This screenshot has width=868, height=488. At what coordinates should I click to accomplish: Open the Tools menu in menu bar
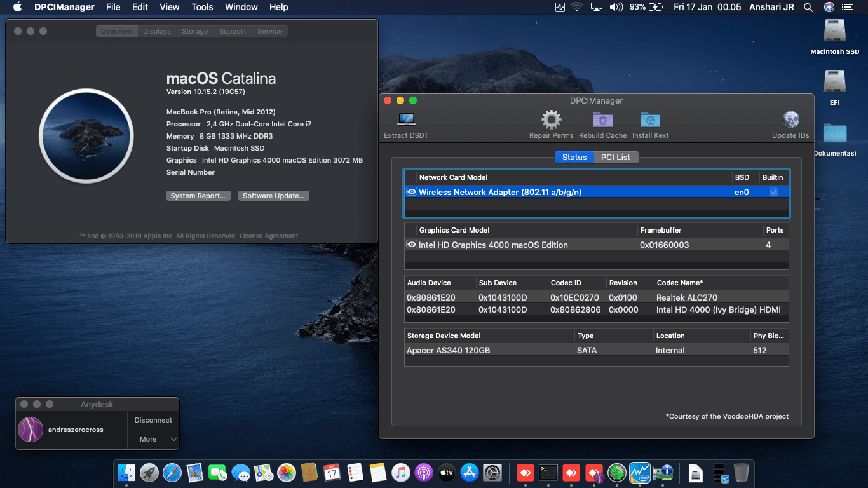point(202,7)
